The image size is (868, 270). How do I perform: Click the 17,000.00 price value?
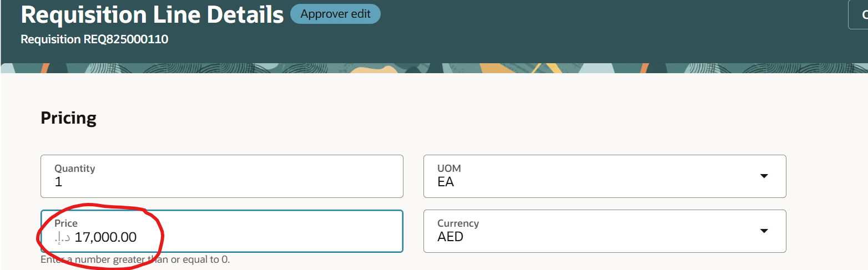tap(105, 237)
